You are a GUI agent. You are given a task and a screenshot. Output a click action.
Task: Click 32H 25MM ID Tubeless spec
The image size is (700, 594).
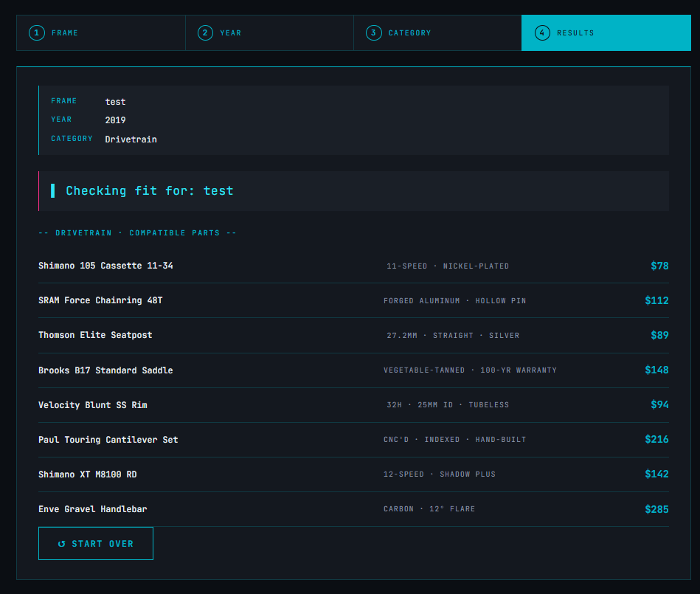pos(448,405)
